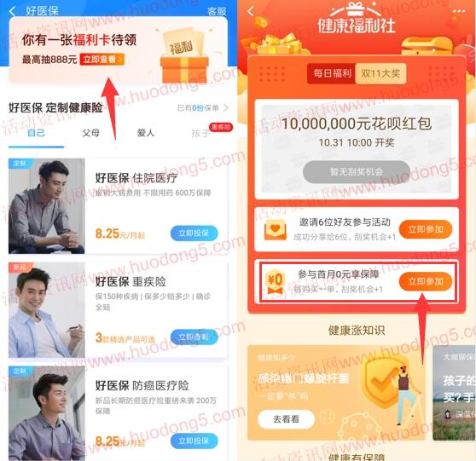Viewport: 476px width, 461px height.
Task: Open the three-dot more menu
Action: pos(459,11)
